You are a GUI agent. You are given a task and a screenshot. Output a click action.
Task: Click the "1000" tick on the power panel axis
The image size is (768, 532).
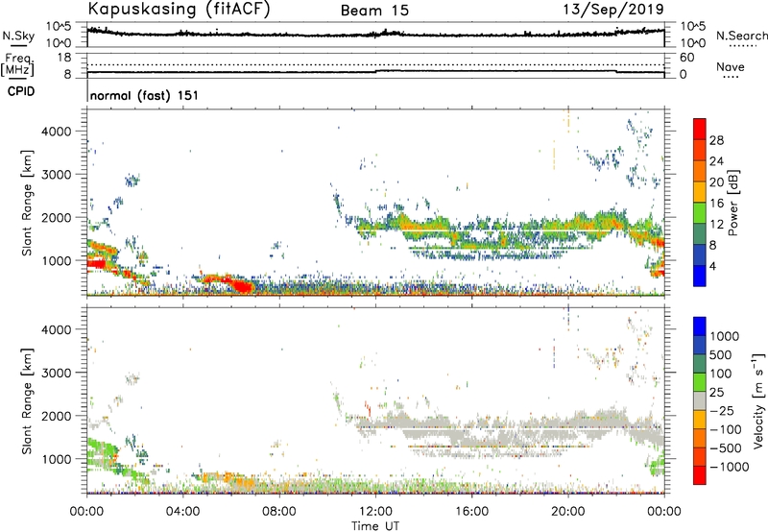tap(56, 260)
